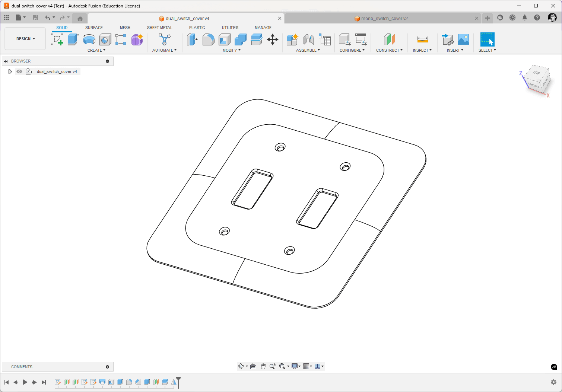This screenshot has width=562, height=392.
Task: Click the Insert Derive link icon
Action: (x=447, y=39)
